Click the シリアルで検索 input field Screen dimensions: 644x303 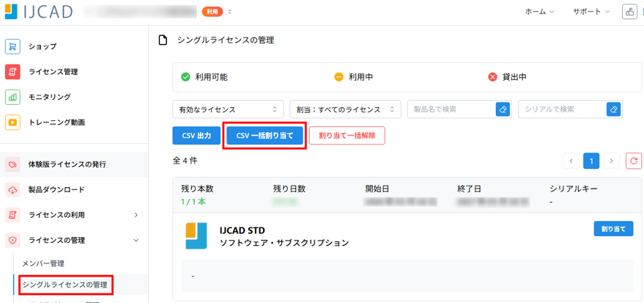[562, 109]
